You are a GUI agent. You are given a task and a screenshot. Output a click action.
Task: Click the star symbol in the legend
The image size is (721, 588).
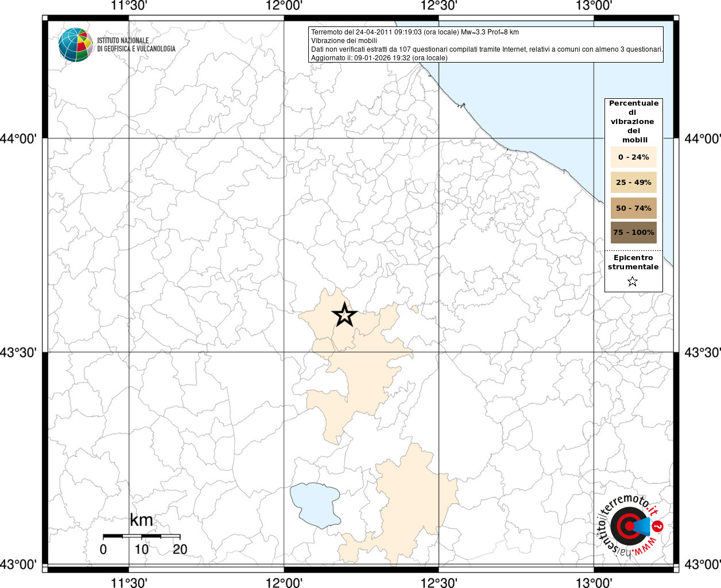633,281
